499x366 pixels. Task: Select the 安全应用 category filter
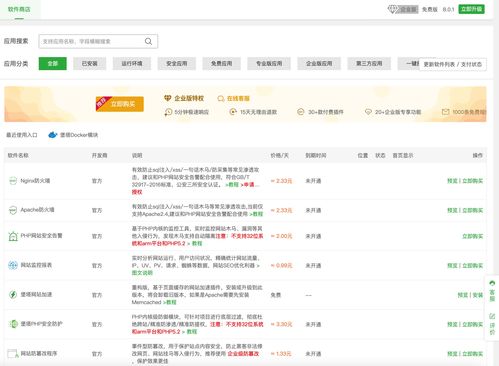click(x=177, y=64)
